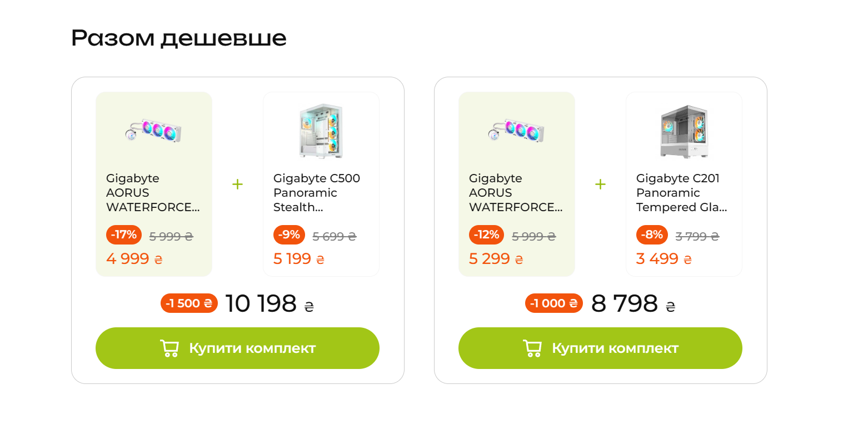Image resolution: width=868 pixels, height=439 pixels.
Task: Click the -9% discount badge
Action: pos(290,235)
